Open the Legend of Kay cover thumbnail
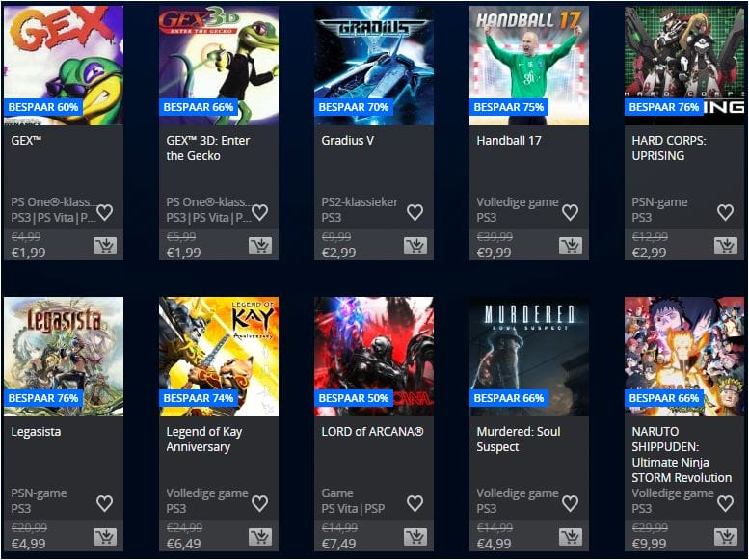 pyautogui.click(x=219, y=357)
